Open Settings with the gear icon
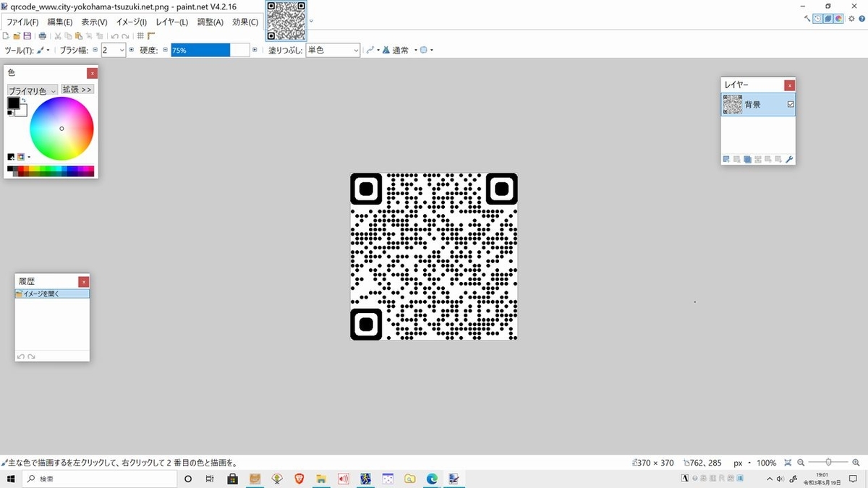Image resolution: width=868 pixels, height=488 pixels. click(851, 18)
